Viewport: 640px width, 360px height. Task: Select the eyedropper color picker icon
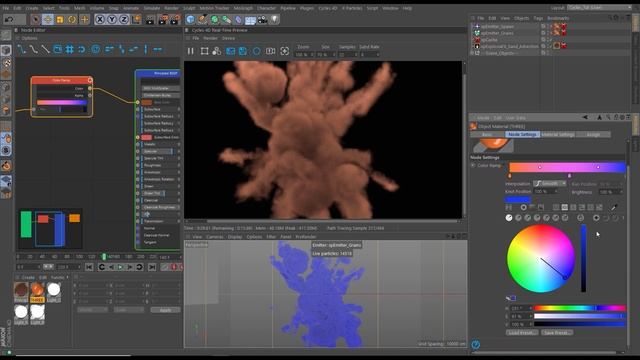point(613,207)
